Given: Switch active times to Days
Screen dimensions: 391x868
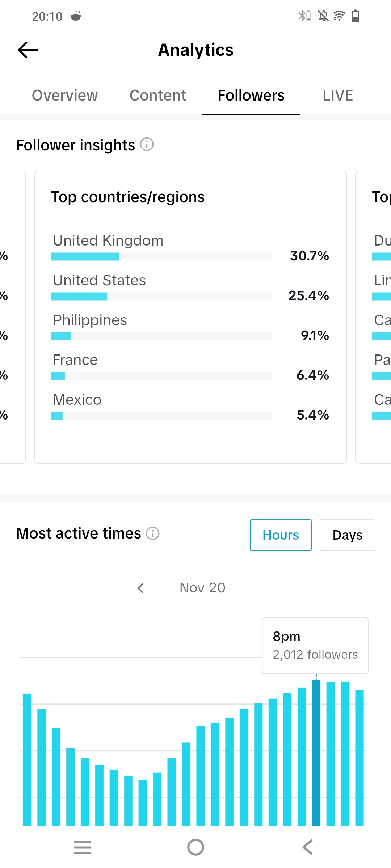Looking at the screenshot, I should [x=347, y=535].
